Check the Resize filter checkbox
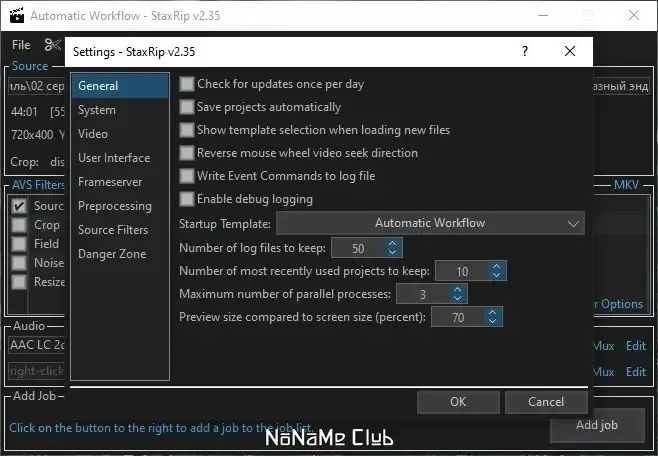Image resolution: width=658 pixels, height=456 pixels. (x=19, y=281)
